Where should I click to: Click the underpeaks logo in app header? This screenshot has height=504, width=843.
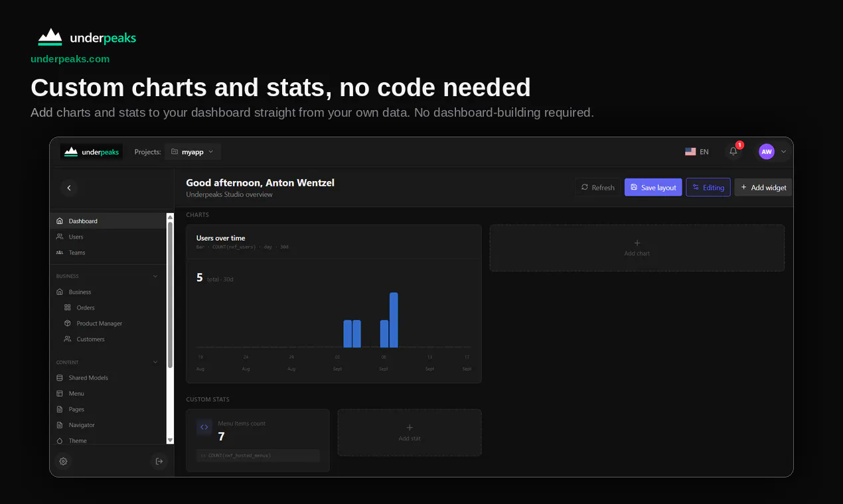coord(91,152)
